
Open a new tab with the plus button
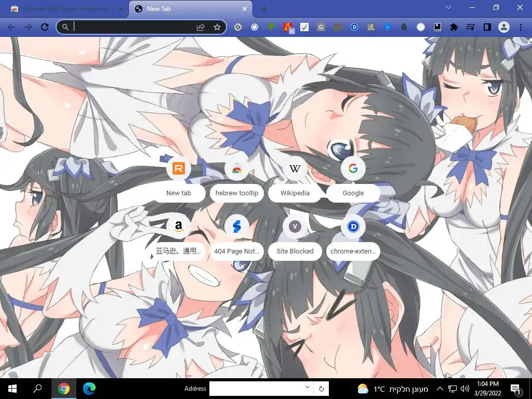point(264,9)
